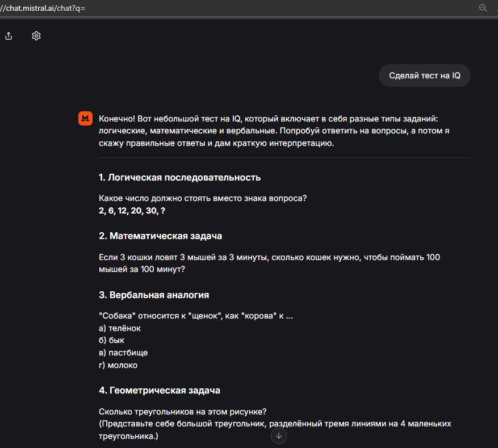
Task: Open the settings gear icon
Action: tap(36, 36)
